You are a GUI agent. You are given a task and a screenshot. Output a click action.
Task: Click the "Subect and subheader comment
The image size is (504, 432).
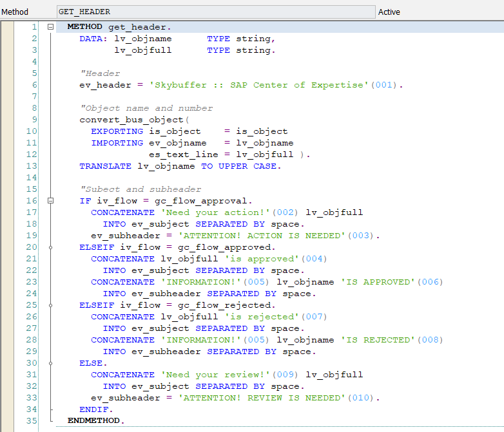pos(141,189)
